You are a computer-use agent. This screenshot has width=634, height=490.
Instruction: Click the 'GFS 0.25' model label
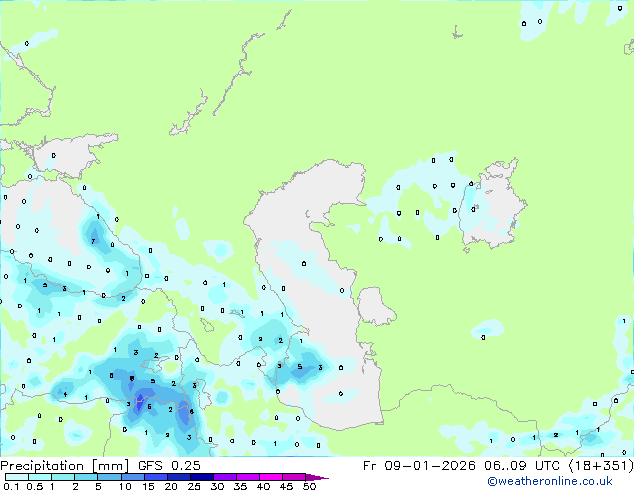pos(169,466)
